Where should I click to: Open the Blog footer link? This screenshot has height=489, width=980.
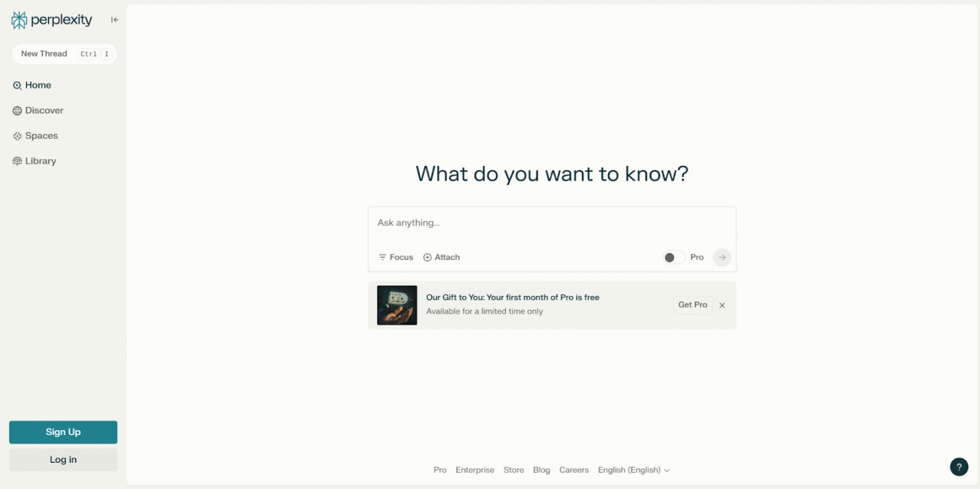click(x=542, y=470)
